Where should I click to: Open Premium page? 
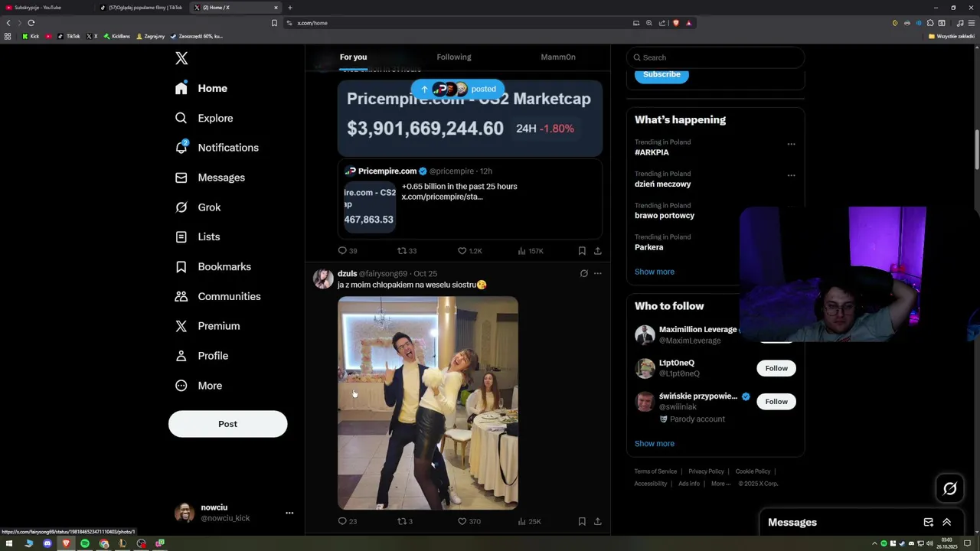click(x=207, y=326)
